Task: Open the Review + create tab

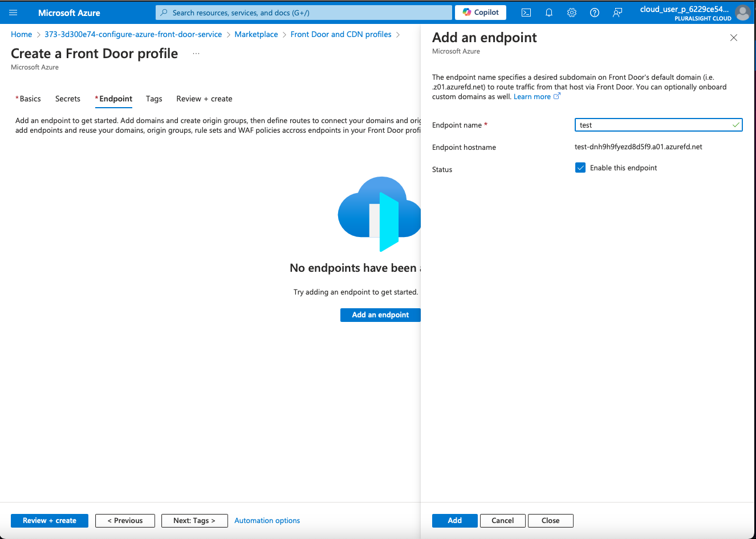Action: 204,99
